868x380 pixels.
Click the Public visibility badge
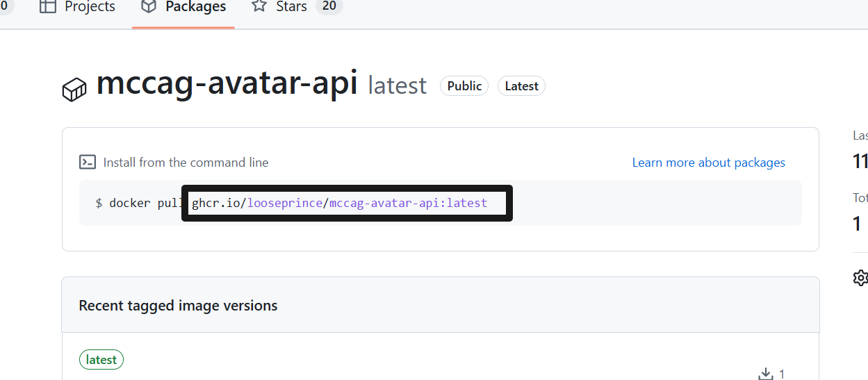click(464, 86)
